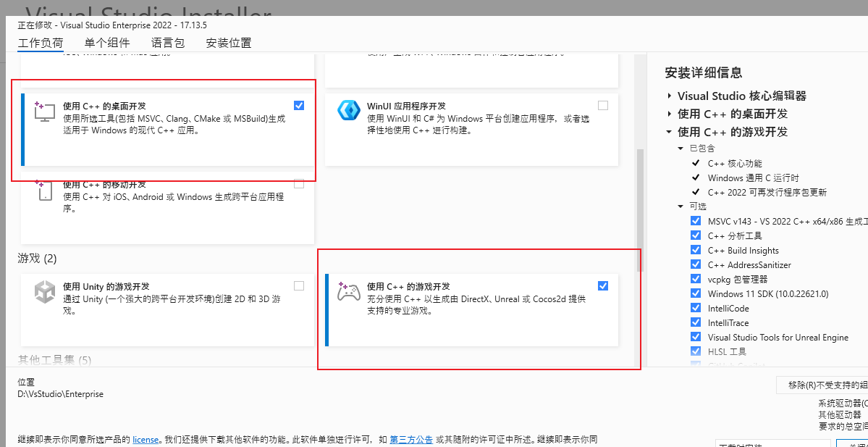Toggle the C++ 分析工具 checkbox
Image resolution: width=868 pixels, height=447 pixels.
[x=696, y=235]
